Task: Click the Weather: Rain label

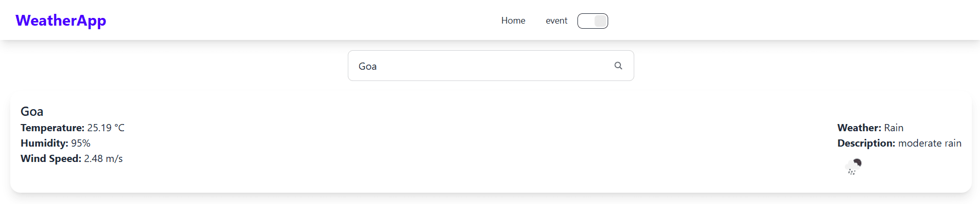Action: click(x=871, y=128)
